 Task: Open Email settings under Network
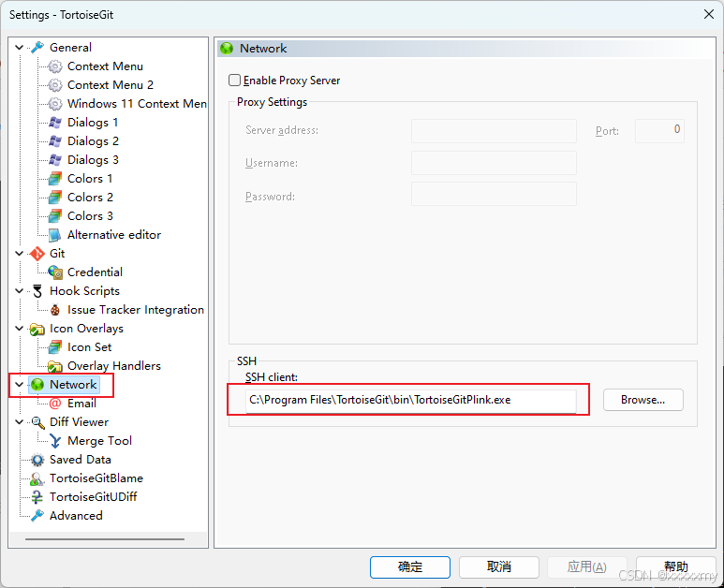pos(81,404)
